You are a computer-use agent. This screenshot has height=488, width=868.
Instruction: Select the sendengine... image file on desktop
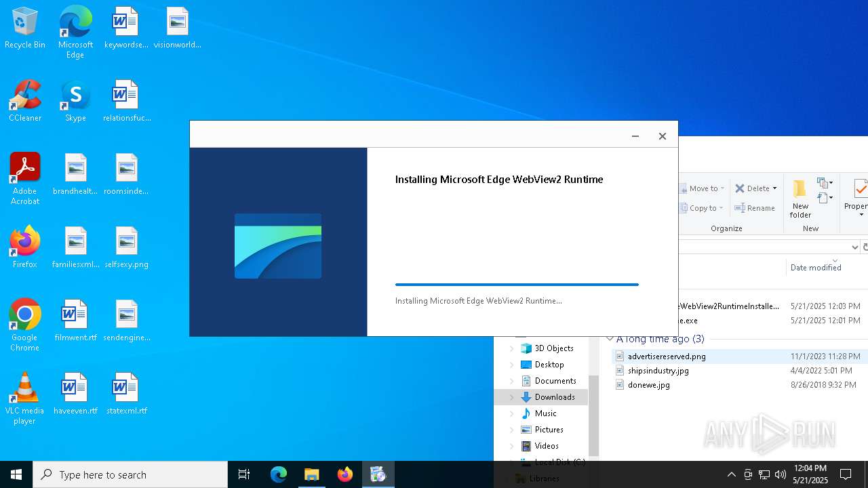[x=127, y=321]
